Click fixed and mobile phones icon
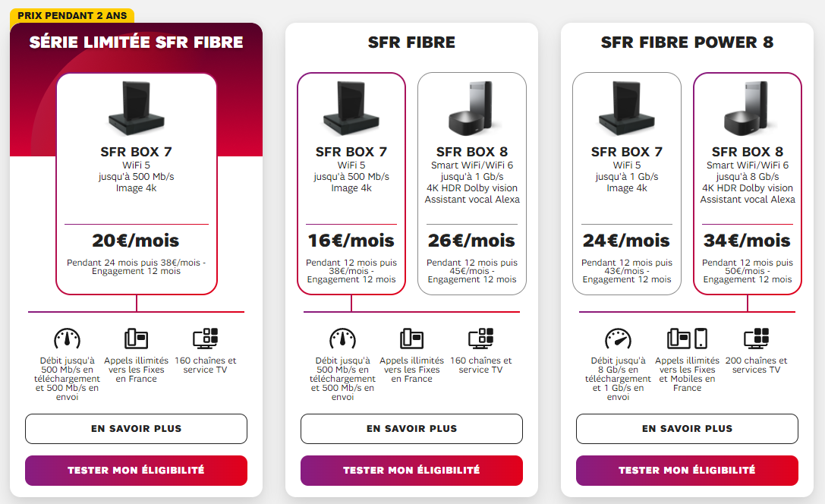The image size is (825, 504). click(x=687, y=339)
